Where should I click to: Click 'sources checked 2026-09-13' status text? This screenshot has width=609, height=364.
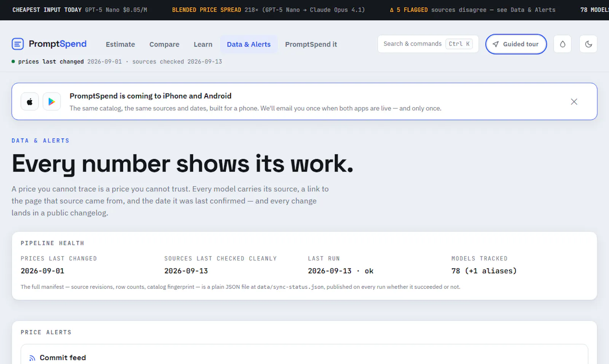177,62
